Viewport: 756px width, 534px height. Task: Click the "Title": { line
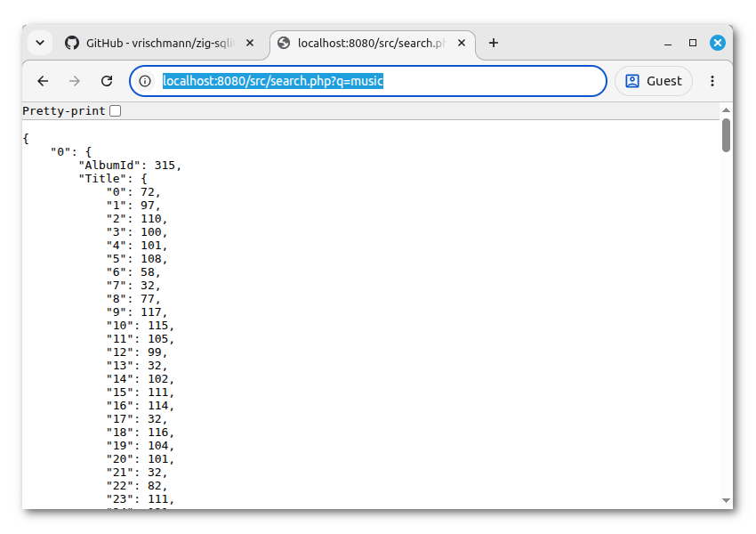coord(112,179)
